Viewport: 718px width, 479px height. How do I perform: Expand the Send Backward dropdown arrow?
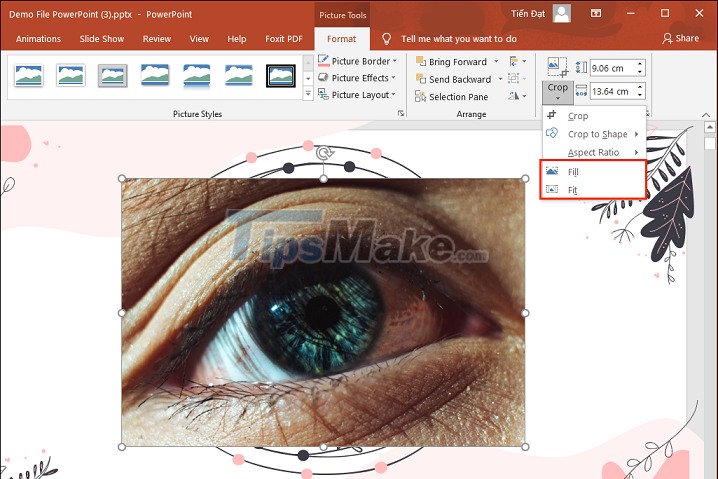click(500, 79)
